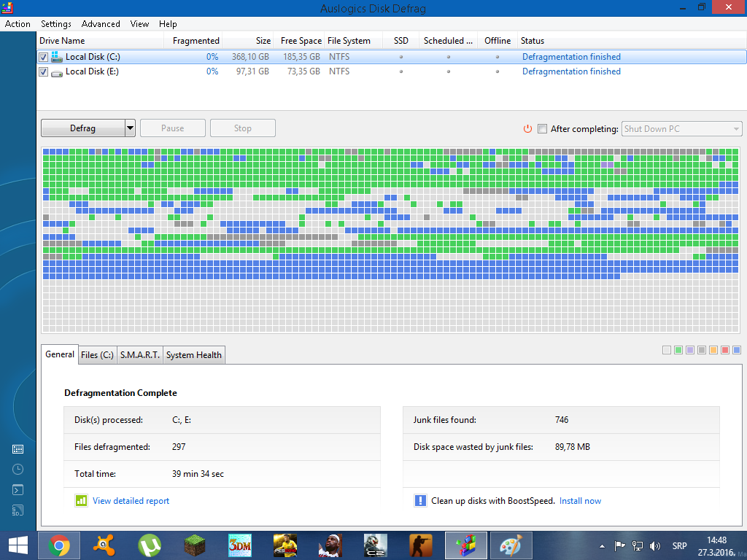The image size is (747, 560).
Task: Click the Auslogics Disk Defrag title bar icon
Action: 7,8
